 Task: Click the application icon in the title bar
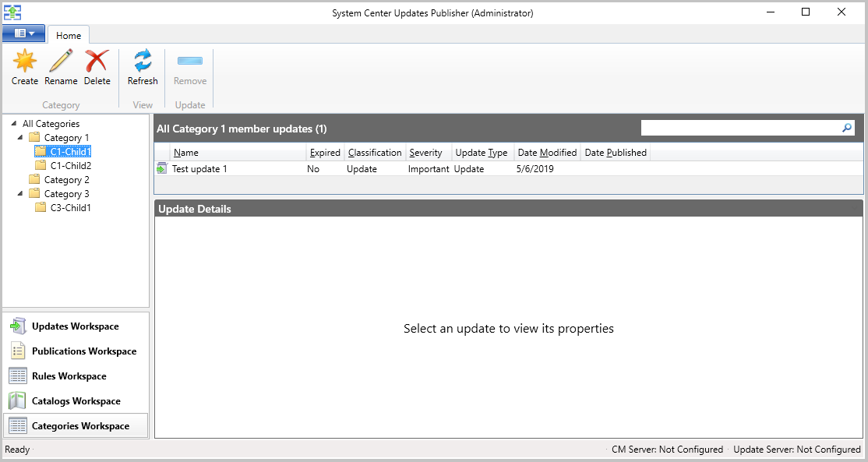tap(12, 12)
